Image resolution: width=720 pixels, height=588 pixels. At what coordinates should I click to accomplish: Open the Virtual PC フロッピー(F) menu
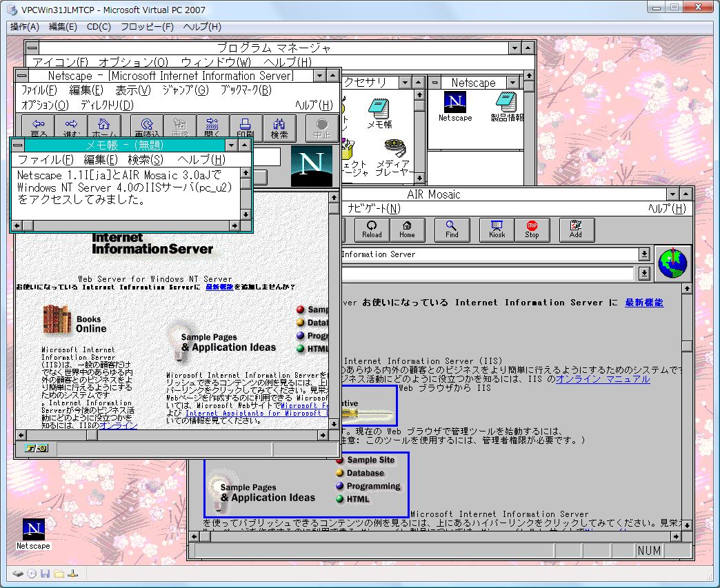[147, 27]
